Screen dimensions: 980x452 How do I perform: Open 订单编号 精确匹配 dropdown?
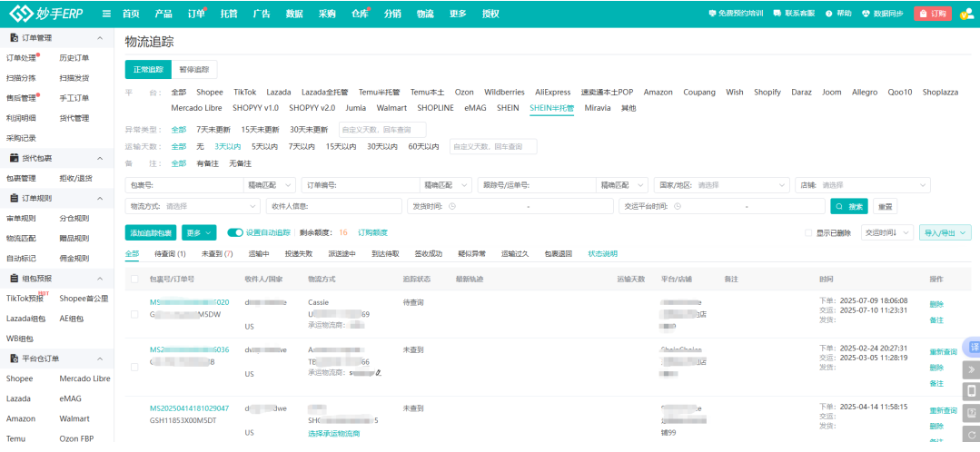(446, 185)
